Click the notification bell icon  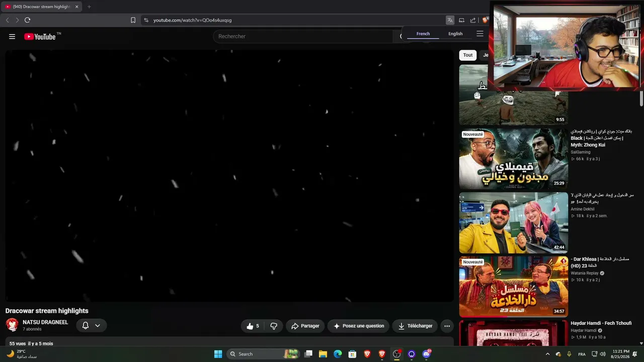tap(86, 325)
